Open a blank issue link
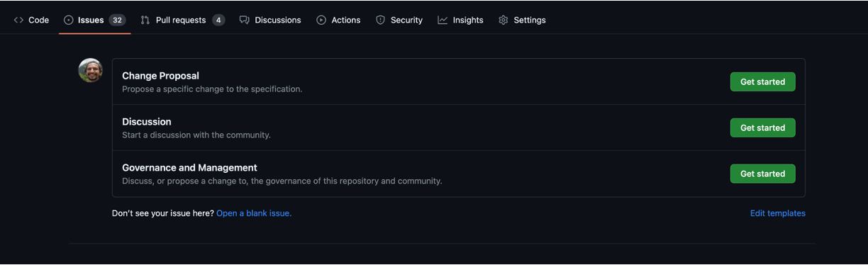Image resolution: width=868 pixels, height=265 pixels. (x=254, y=213)
